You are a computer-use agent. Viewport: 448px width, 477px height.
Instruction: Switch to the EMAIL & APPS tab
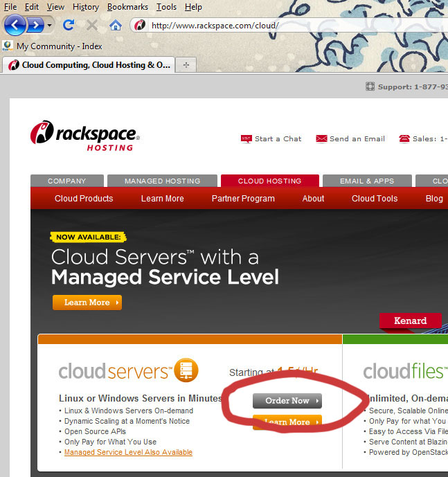367,181
